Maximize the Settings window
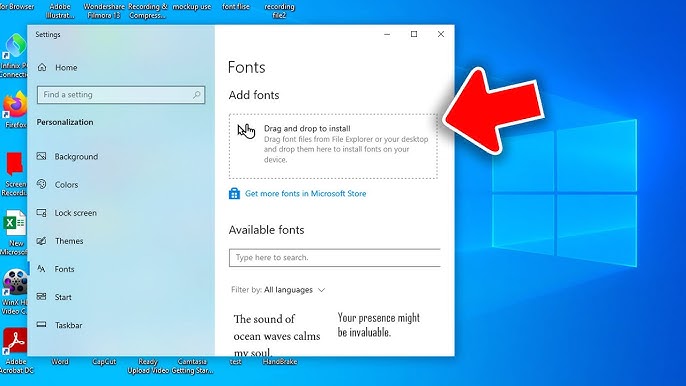The height and width of the screenshot is (386, 686). click(414, 34)
